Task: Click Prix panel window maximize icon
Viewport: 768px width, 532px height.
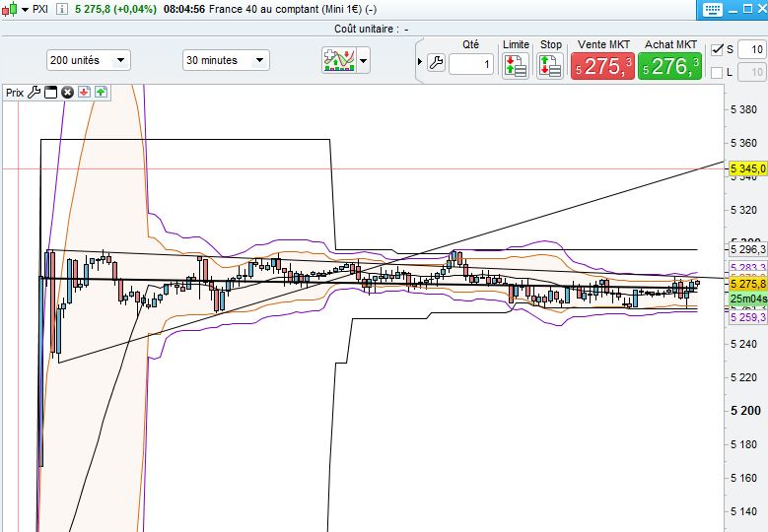Action: click(x=50, y=93)
